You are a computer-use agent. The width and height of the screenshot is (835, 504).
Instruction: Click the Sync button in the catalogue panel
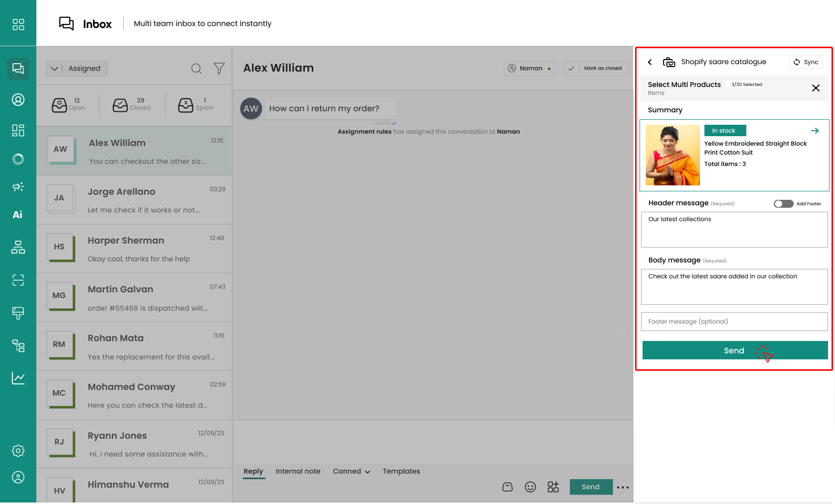tap(806, 62)
